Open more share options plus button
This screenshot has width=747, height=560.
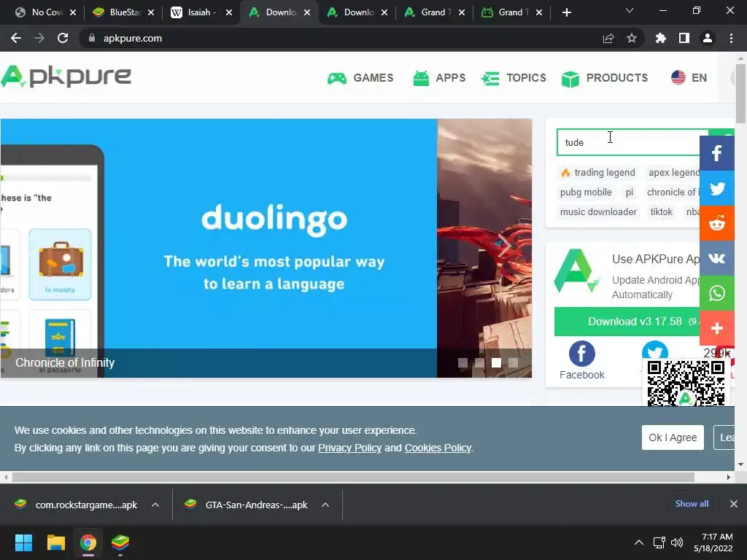(x=716, y=328)
